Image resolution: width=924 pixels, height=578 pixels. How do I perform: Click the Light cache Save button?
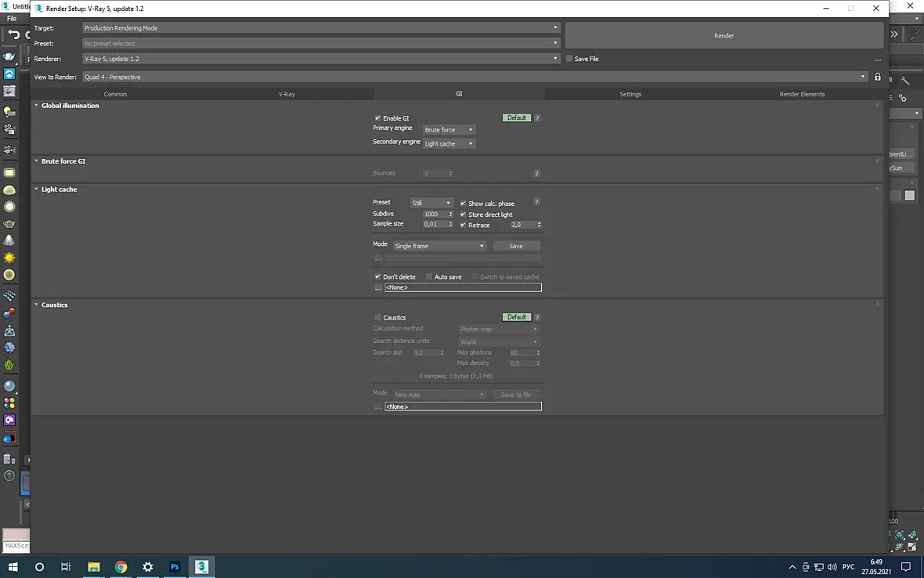click(x=516, y=246)
